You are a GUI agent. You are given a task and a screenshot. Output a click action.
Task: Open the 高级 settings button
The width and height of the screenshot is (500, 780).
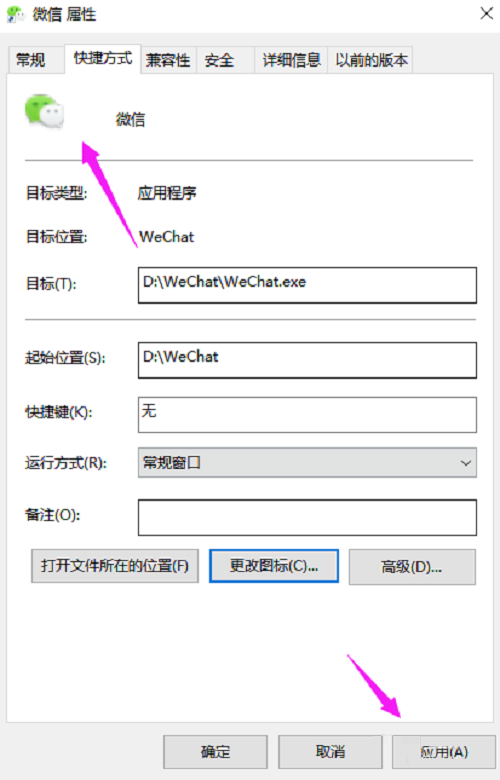pyautogui.click(x=412, y=567)
